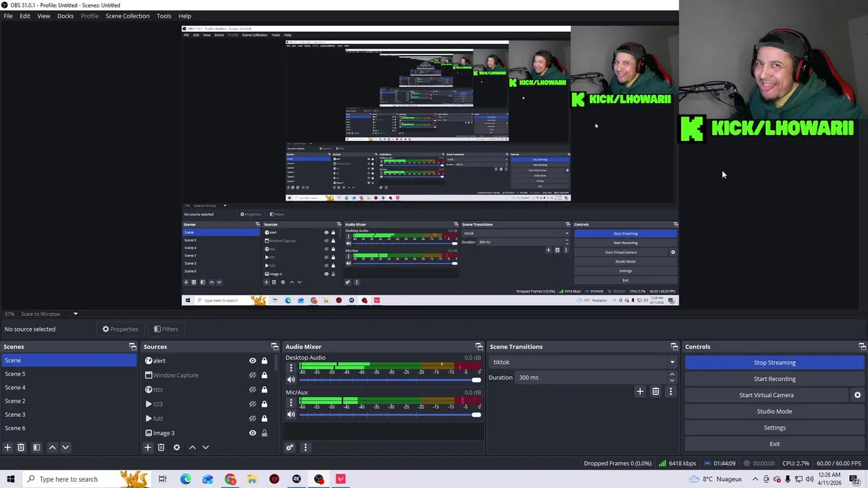Mute Mic/Aux speaker

coord(291,414)
